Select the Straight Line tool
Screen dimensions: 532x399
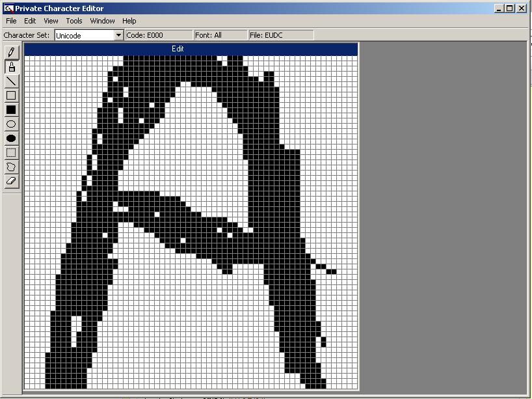pyautogui.click(x=11, y=81)
